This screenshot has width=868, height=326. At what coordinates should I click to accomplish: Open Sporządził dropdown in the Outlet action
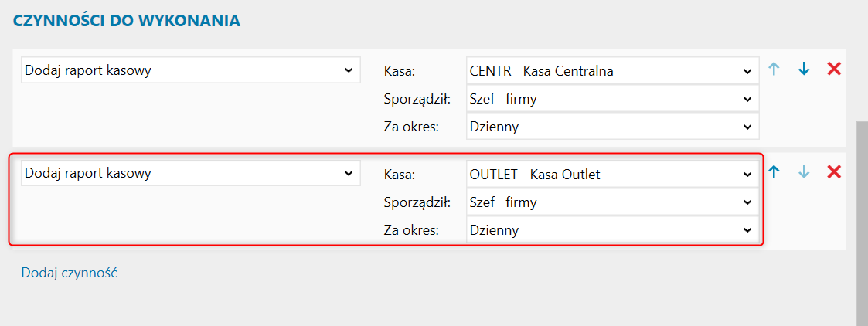(612, 202)
